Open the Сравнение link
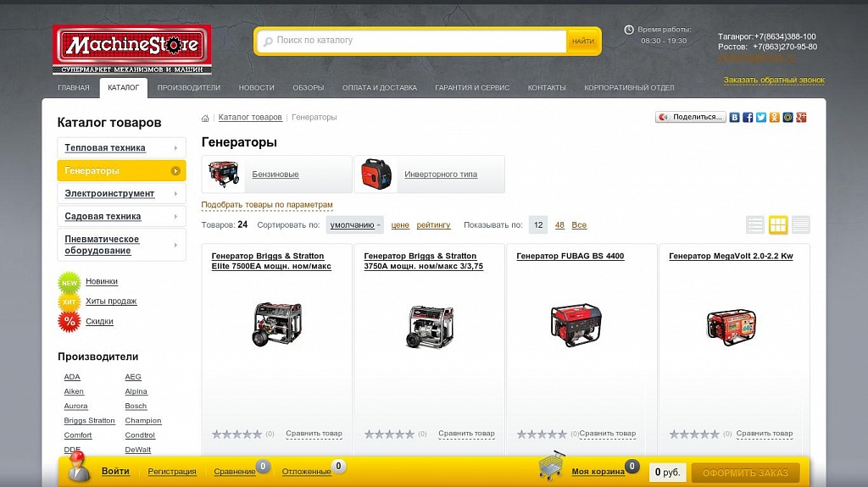The image size is (868, 487). (x=235, y=472)
